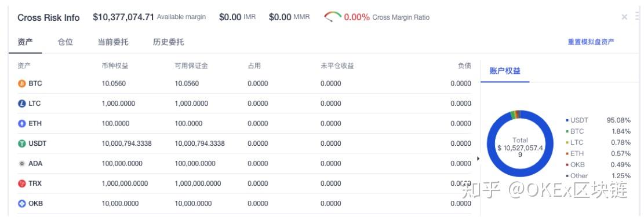
Task: Click the cross margin ratio gauge icon
Action: click(333, 17)
